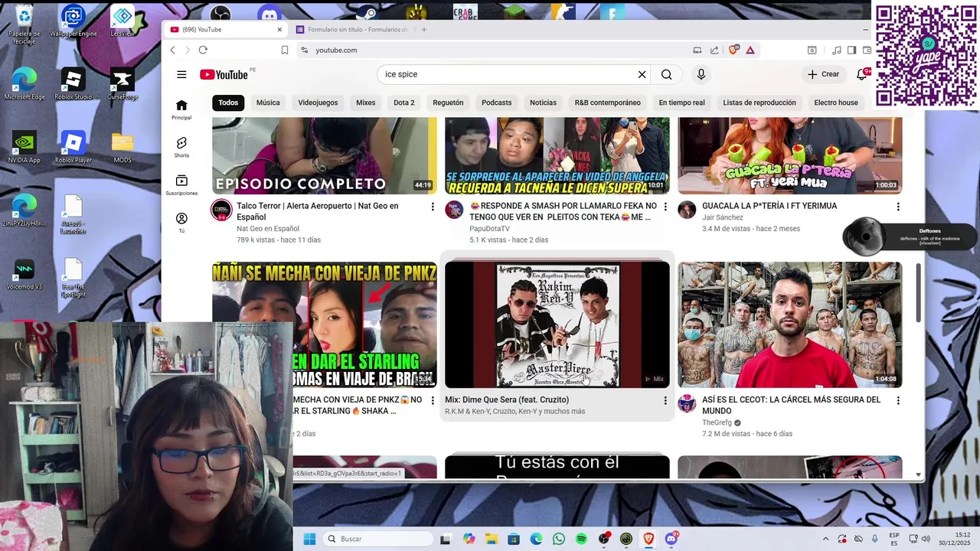Open the CECOT prison video thumbnail

coord(790,324)
